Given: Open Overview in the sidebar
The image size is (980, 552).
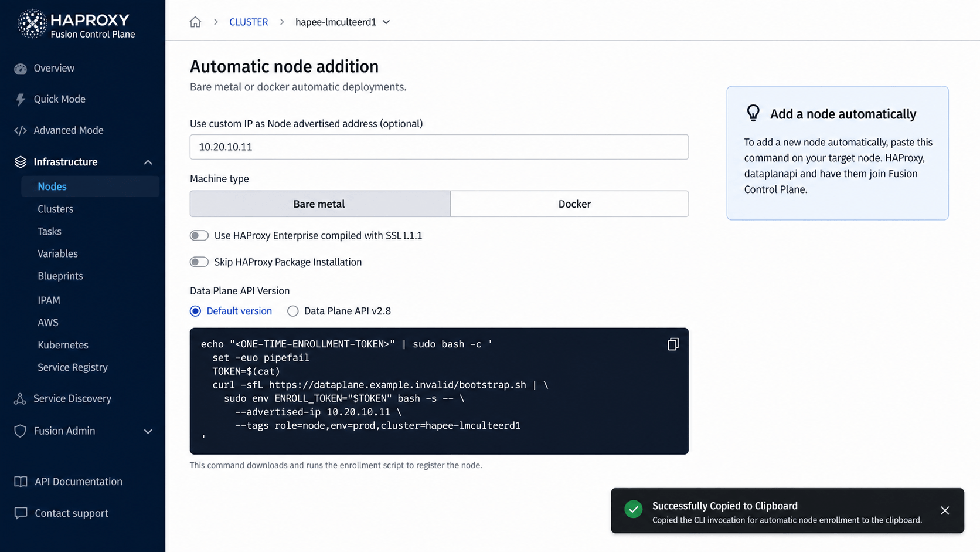Looking at the screenshot, I should point(54,69).
